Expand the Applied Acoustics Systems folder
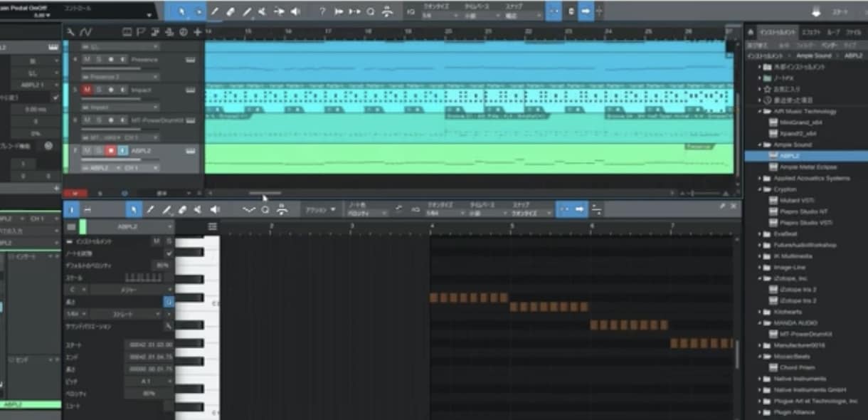This screenshot has width=868, height=420. 760,178
